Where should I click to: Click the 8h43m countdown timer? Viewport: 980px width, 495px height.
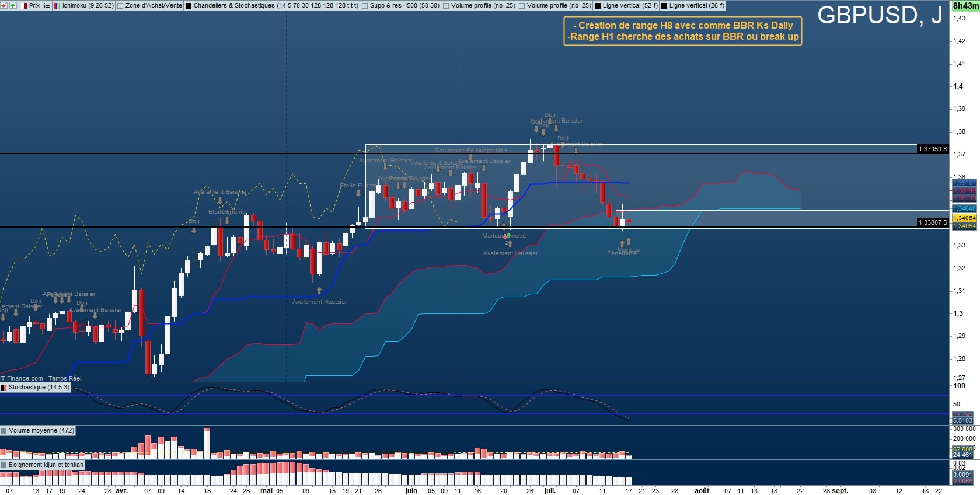[x=965, y=6]
